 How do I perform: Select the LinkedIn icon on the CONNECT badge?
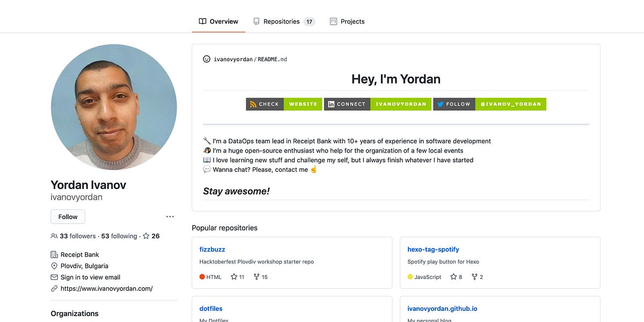pos(332,104)
